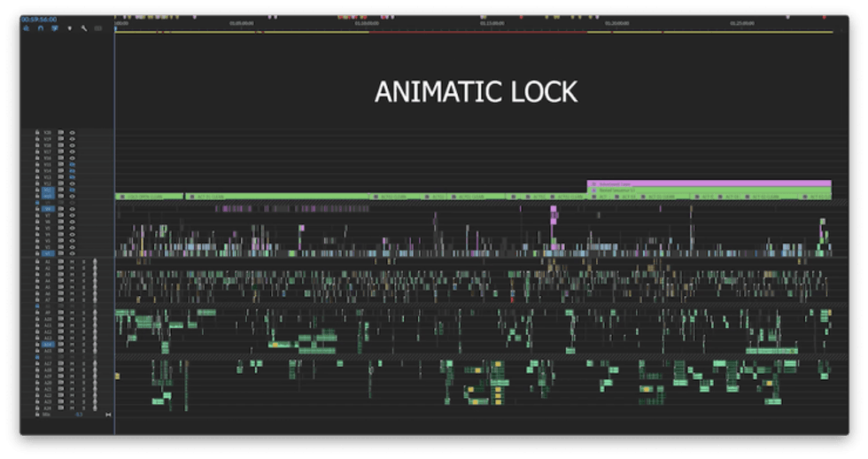
Task: Jump ruler to 01:20:00:00
Action: coord(617,23)
